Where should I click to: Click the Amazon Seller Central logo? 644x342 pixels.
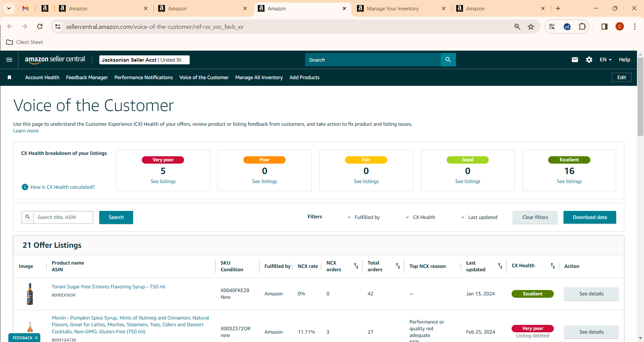(55, 59)
